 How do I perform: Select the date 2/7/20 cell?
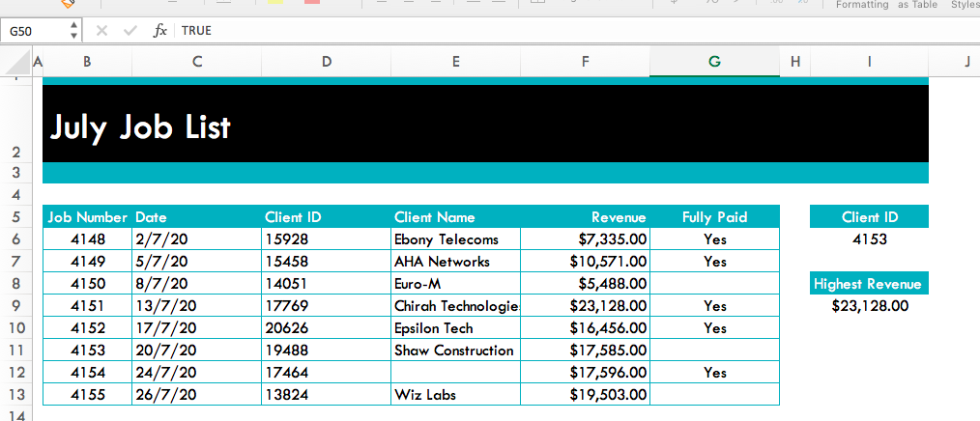pos(197,239)
